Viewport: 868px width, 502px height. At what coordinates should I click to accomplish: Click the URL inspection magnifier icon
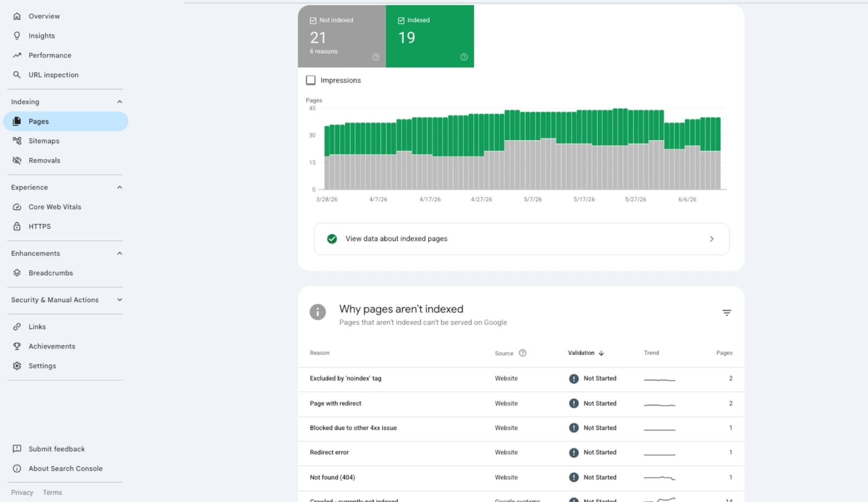pos(17,75)
